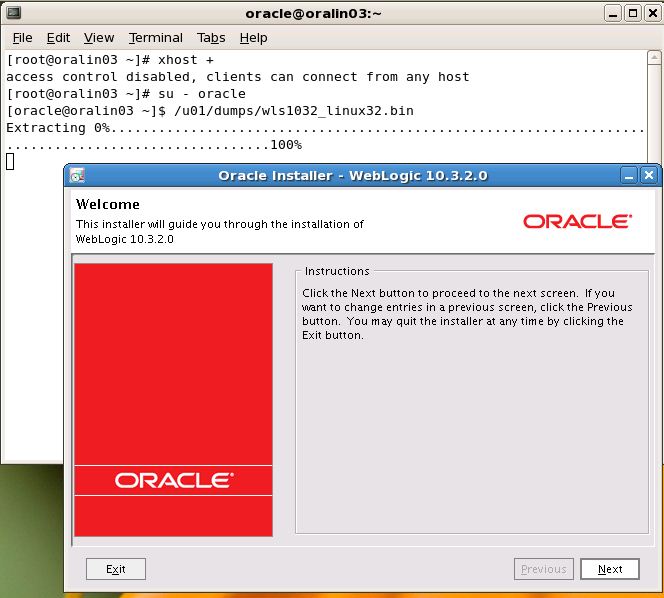The height and width of the screenshot is (598, 664).
Task: Click the wls1032_linux32.bin command line
Action: 210,111
